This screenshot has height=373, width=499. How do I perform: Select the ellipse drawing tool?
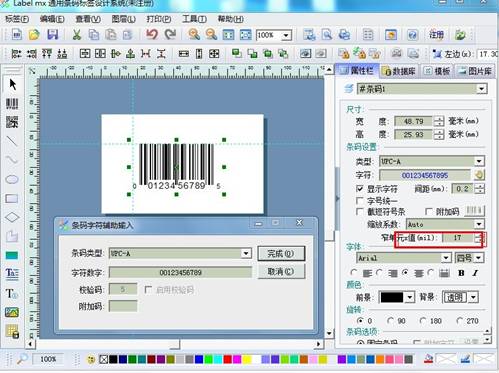click(x=12, y=180)
